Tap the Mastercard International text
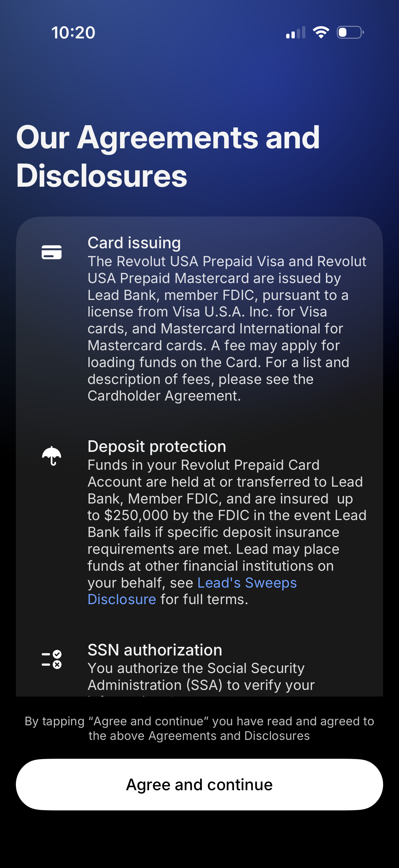Viewport: 399px width, 868px height. click(252, 328)
